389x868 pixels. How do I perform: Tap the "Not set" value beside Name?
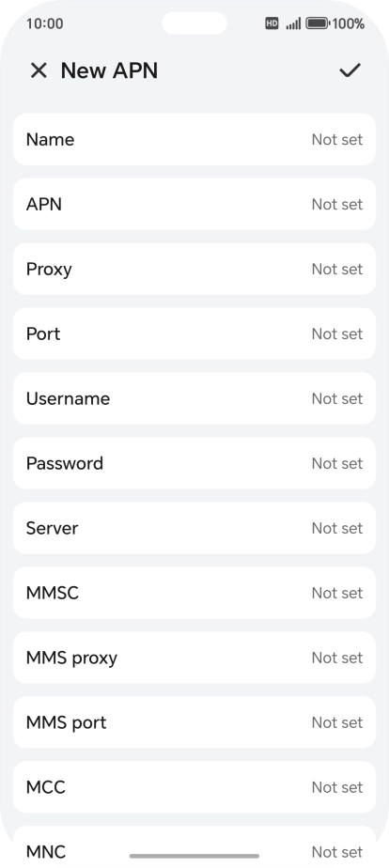[337, 139]
